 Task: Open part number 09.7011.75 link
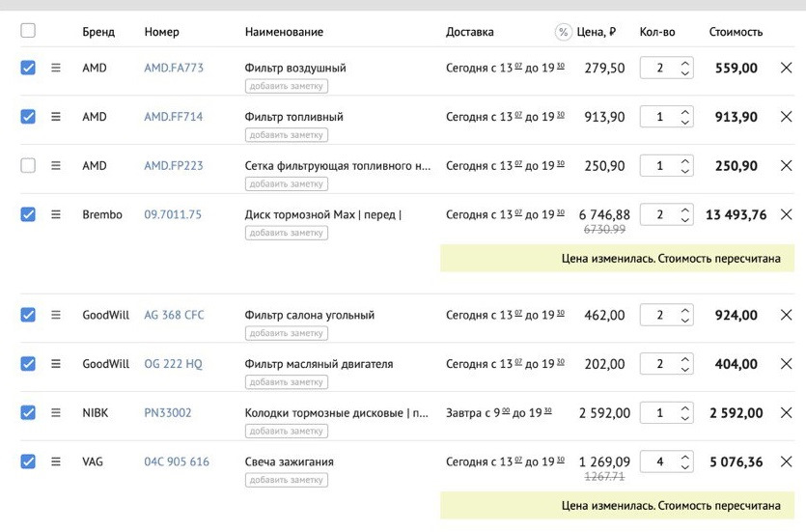point(173,214)
